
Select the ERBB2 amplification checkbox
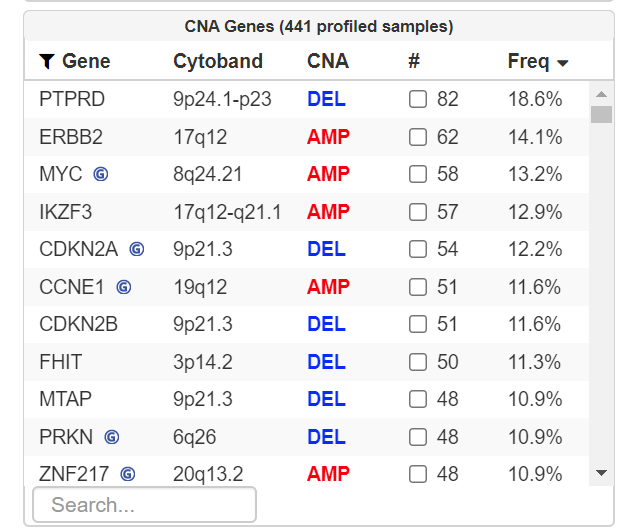click(418, 137)
